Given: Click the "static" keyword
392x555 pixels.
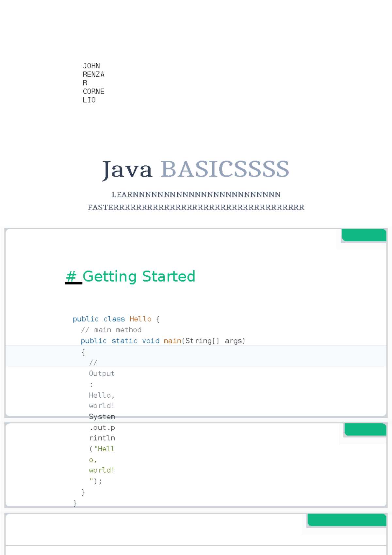Looking at the screenshot, I should coord(124,341).
